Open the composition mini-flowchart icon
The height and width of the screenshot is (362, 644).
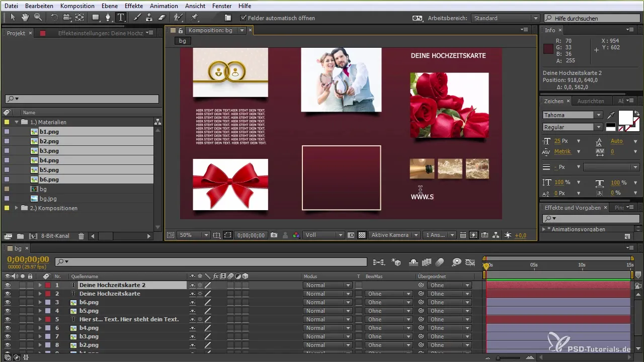(379, 262)
